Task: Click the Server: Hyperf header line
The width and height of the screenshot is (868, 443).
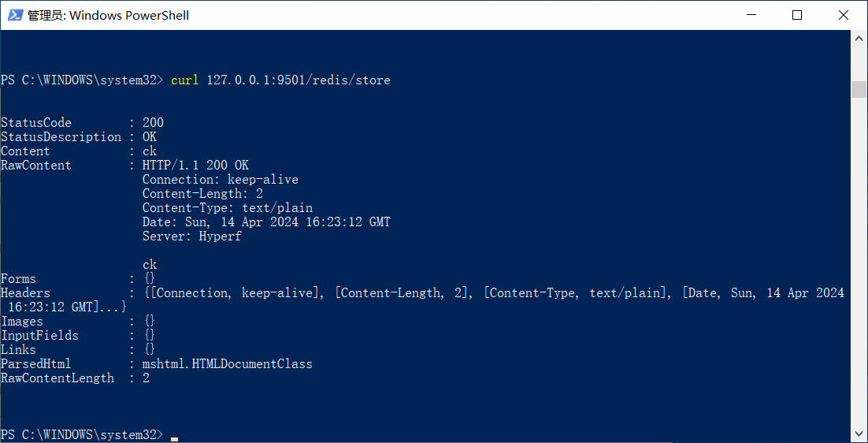Action: coord(191,236)
